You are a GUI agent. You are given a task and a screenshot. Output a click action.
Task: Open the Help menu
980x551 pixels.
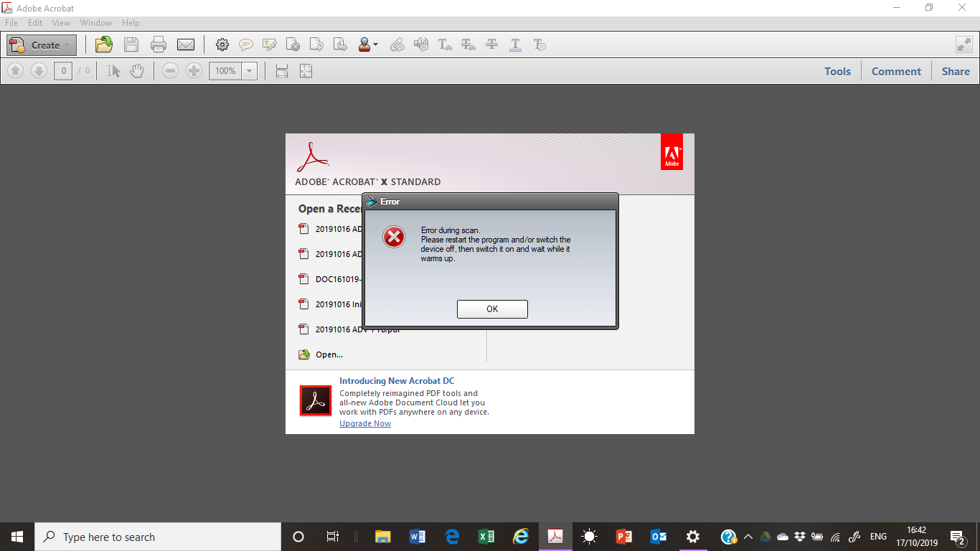click(131, 23)
